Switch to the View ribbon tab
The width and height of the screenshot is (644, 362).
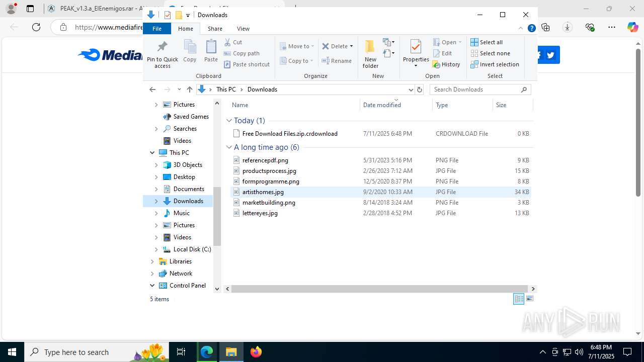click(x=243, y=29)
